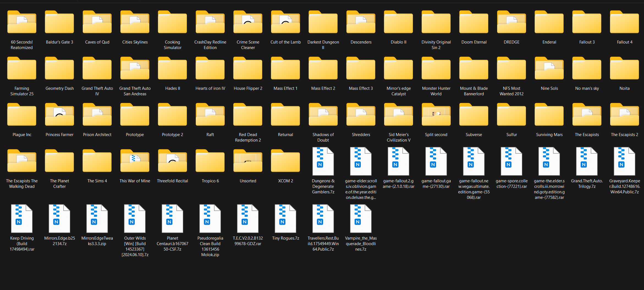Click the "Shadows of Doubt" folder name
The image size is (644, 290).
click(x=323, y=137)
